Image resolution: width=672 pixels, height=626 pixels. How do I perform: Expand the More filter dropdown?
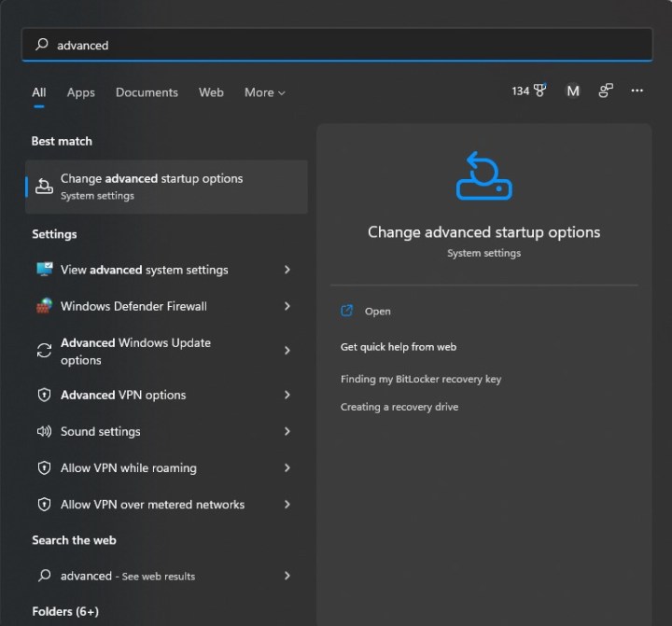coord(264,92)
